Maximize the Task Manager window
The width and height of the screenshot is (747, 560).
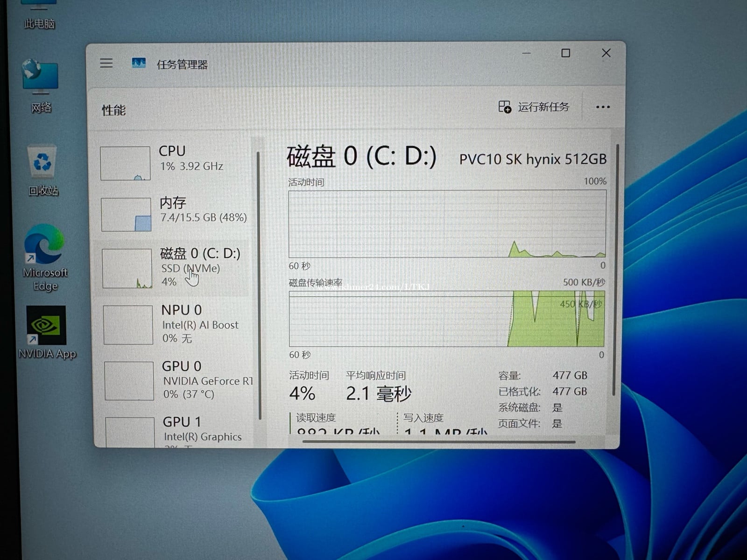(x=565, y=53)
